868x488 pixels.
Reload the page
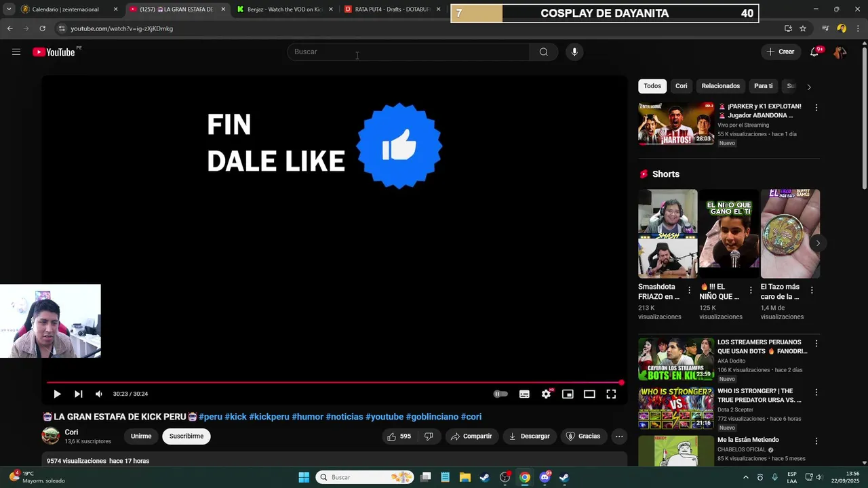click(42, 28)
